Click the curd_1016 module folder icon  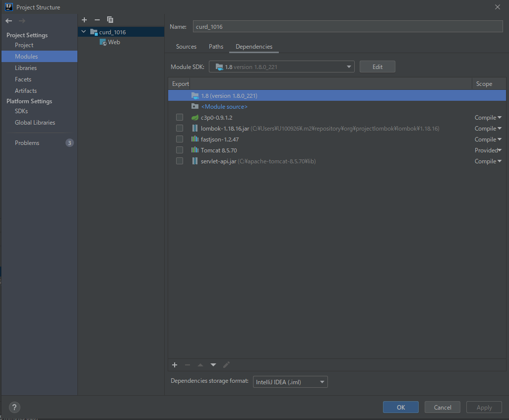94,32
